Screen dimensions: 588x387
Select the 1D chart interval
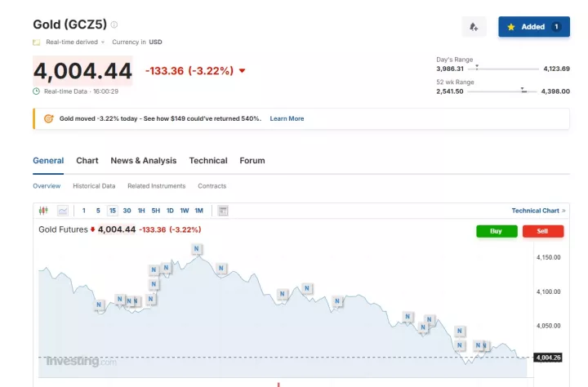pyautogui.click(x=170, y=211)
